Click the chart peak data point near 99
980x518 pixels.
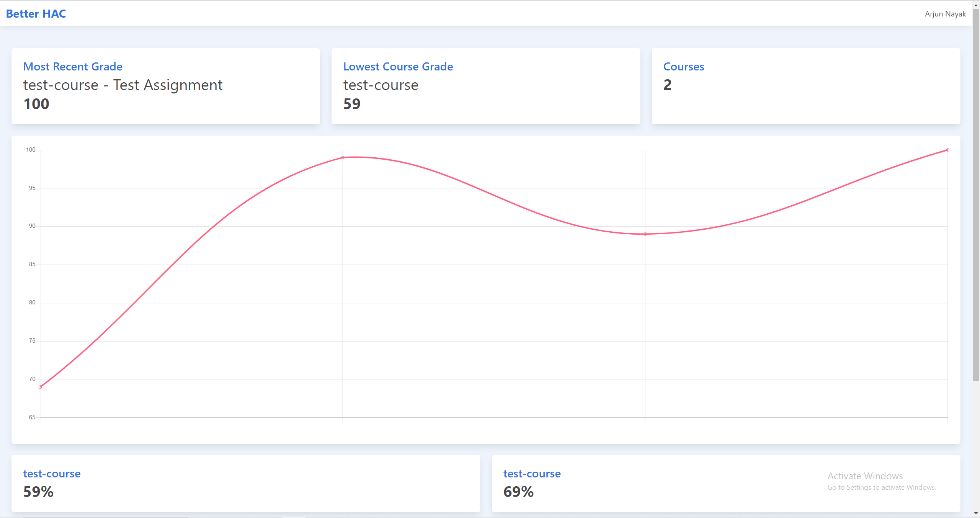coord(343,157)
